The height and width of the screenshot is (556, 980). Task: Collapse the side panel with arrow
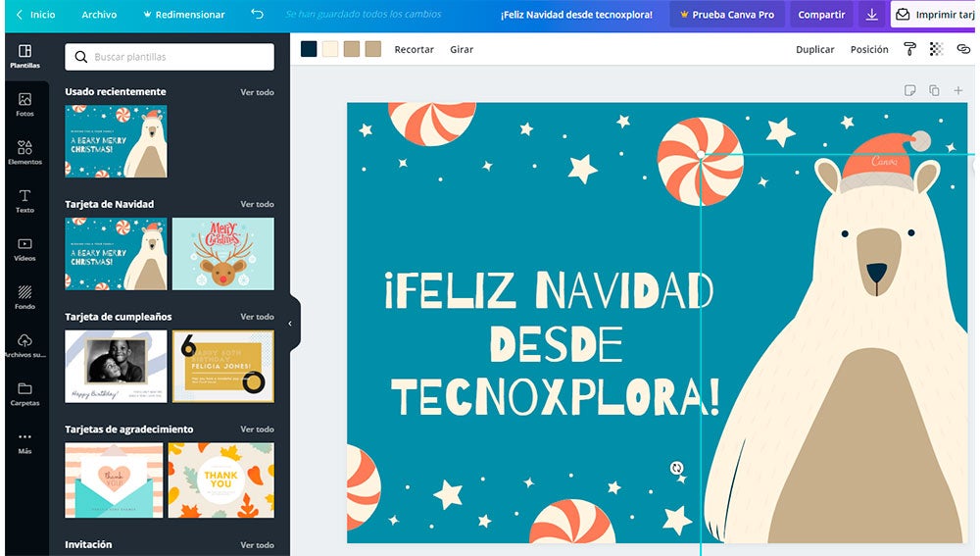pos(290,324)
